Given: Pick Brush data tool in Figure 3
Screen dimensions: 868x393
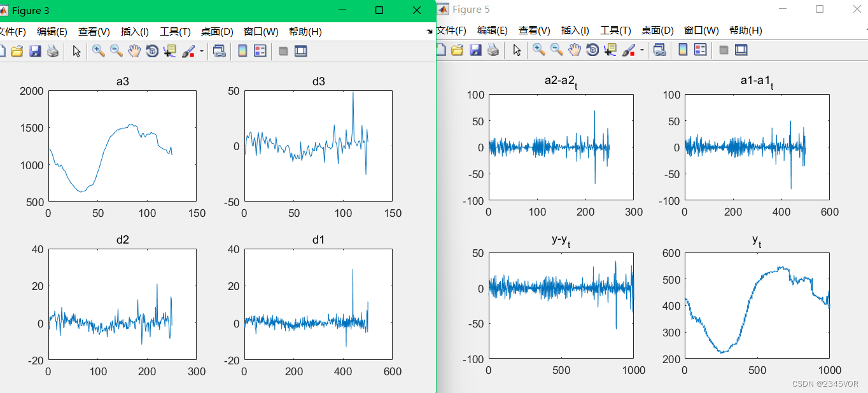Looking at the screenshot, I should (188, 52).
